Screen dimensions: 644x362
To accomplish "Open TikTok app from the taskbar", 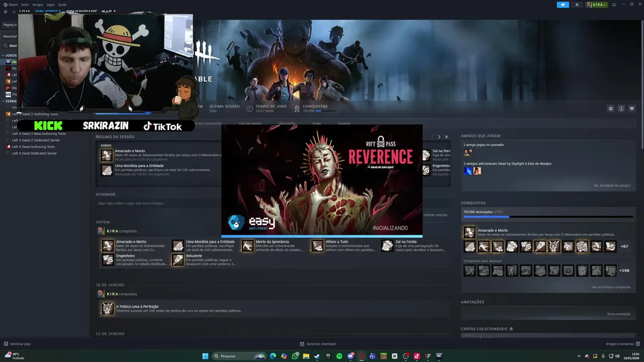I will pyautogui.click(x=417, y=356).
